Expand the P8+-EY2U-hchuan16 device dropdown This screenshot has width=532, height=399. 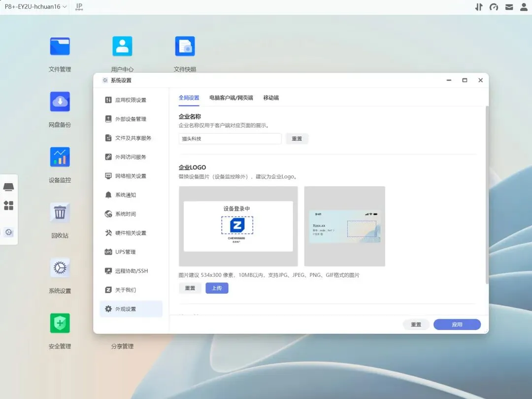(x=35, y=6)
